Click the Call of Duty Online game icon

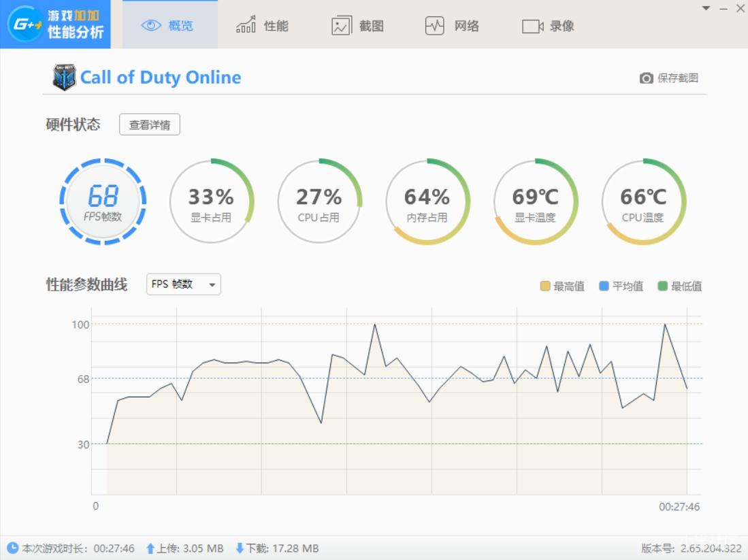pos(64,77)
